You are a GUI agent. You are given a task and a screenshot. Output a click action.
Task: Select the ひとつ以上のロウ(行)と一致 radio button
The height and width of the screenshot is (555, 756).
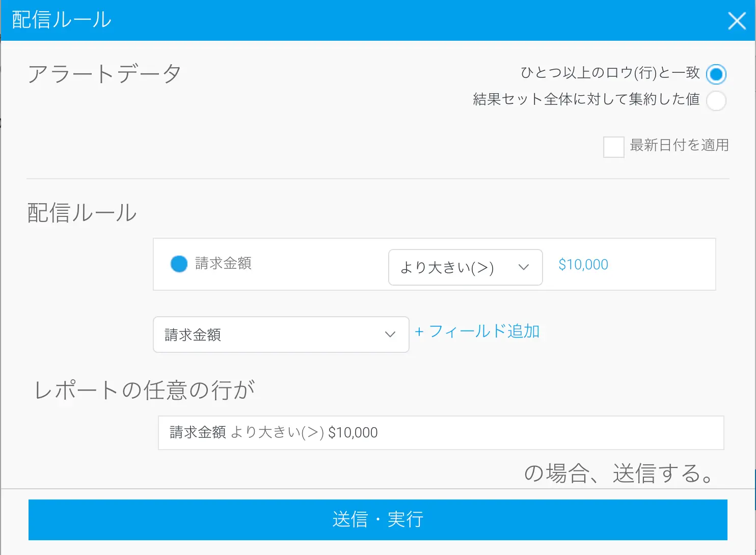pyautogui.click(x=716, y=74)
